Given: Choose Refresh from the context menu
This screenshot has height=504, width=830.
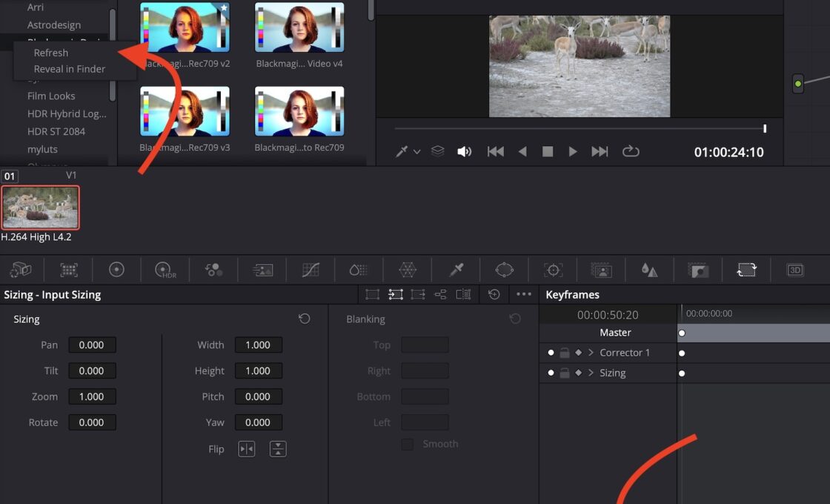Looking at the screenshot, I should [x=51, y=53].
